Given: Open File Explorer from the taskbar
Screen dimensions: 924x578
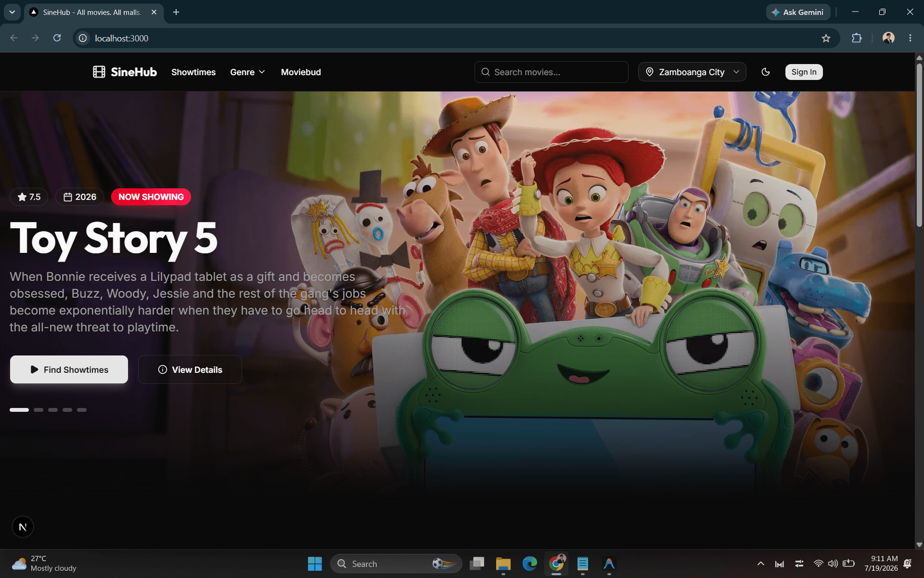Looking at the screenshot, I should point(503,564).
